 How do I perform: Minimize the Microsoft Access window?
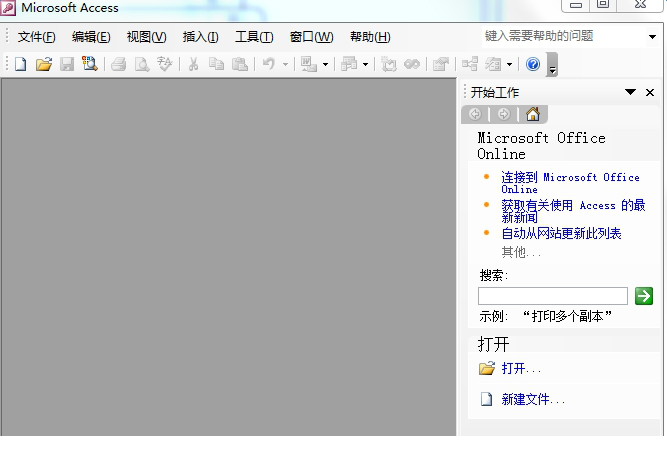click(x=576, y=5)
